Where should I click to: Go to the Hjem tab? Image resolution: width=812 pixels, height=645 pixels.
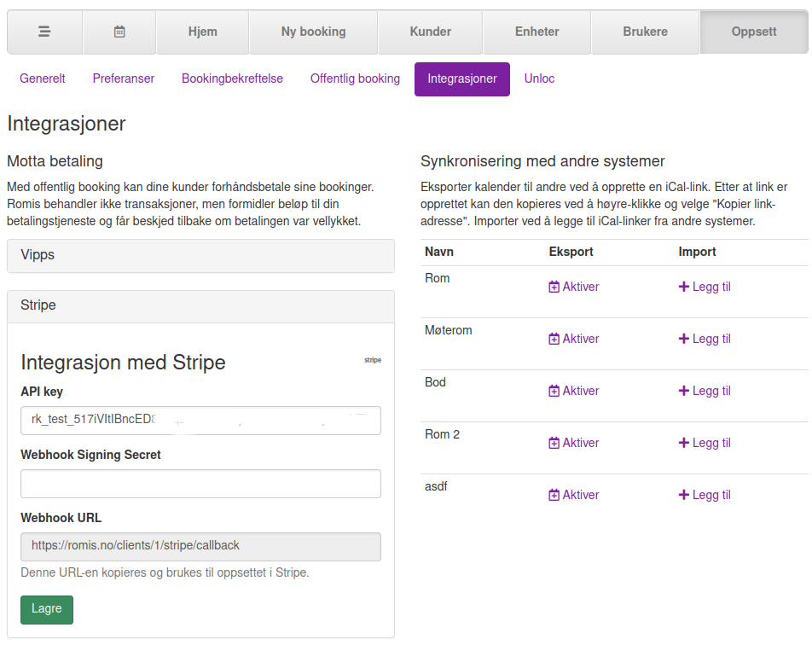202,32
